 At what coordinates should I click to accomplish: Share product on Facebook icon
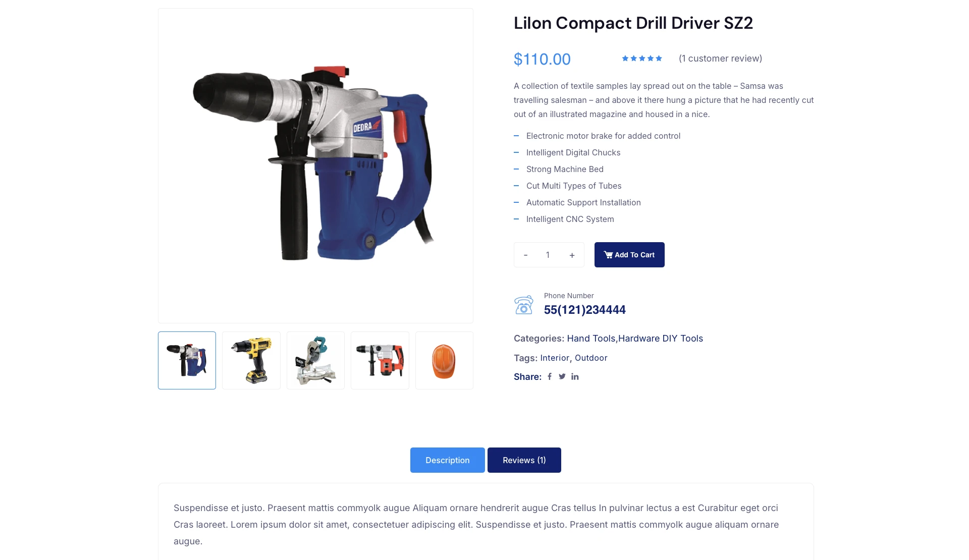(x=550, y=376)
